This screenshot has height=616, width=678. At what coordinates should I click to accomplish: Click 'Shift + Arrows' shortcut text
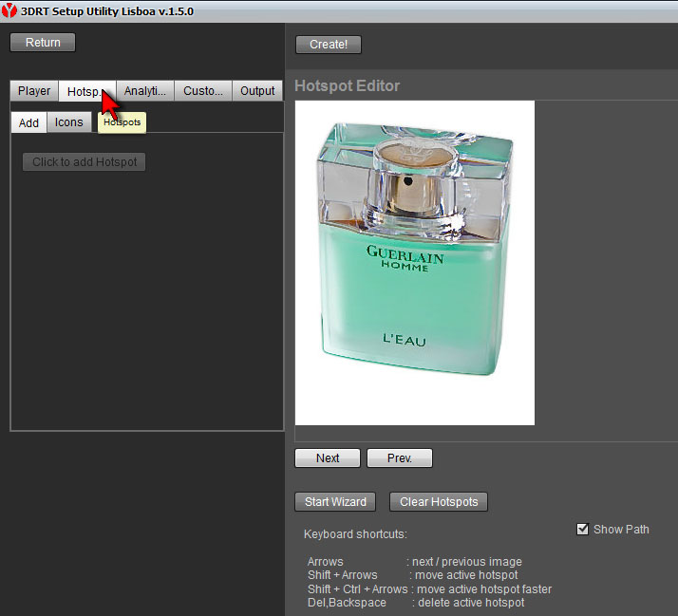click(x=343, y=575)
